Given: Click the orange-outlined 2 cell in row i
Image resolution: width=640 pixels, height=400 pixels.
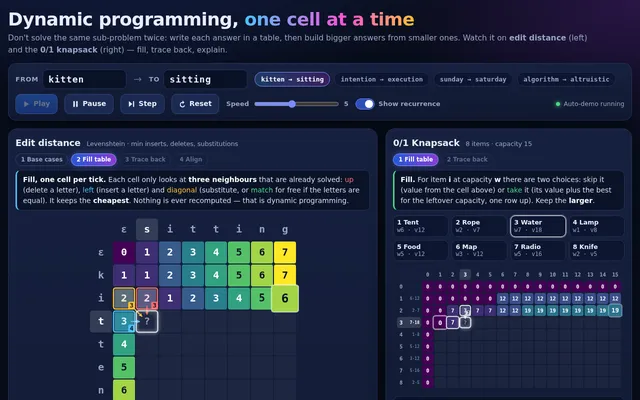Looking at the screenshot, I should click(124, 298).
